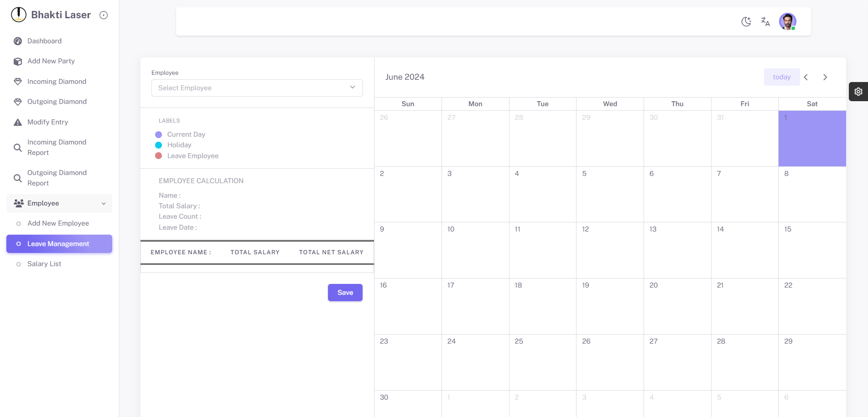Click the user profile avatar

(787, 21)
